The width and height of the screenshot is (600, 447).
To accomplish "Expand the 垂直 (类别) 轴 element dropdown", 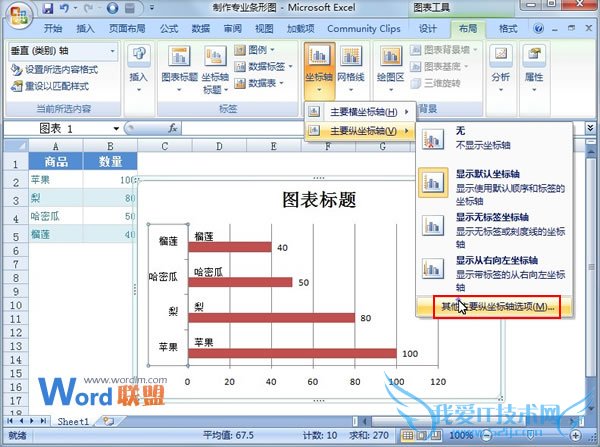I will (112, 51).
